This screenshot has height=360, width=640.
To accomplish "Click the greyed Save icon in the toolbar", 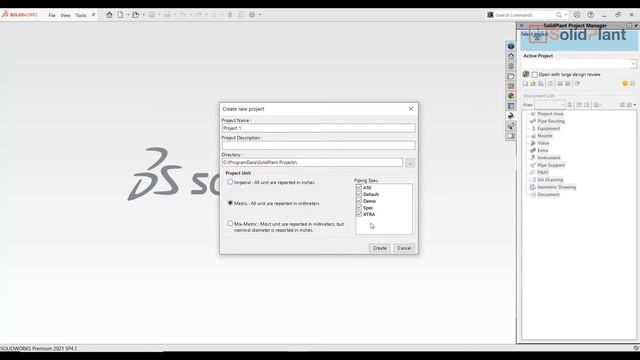I will 151,15.
